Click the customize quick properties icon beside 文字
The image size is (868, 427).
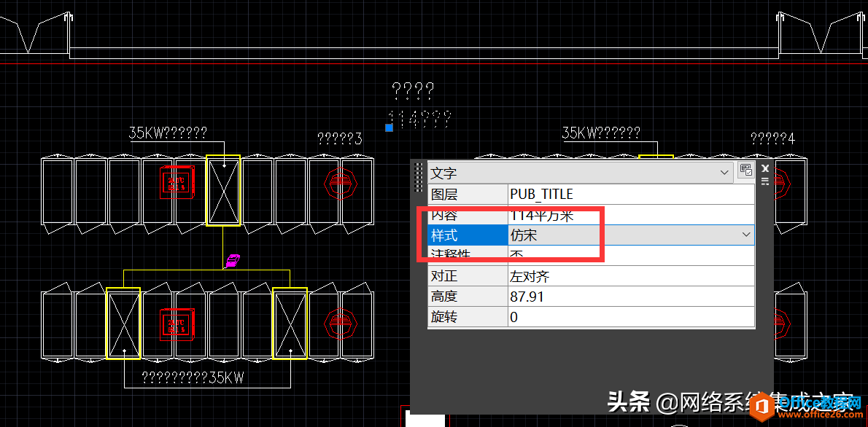tap(745, 171)
